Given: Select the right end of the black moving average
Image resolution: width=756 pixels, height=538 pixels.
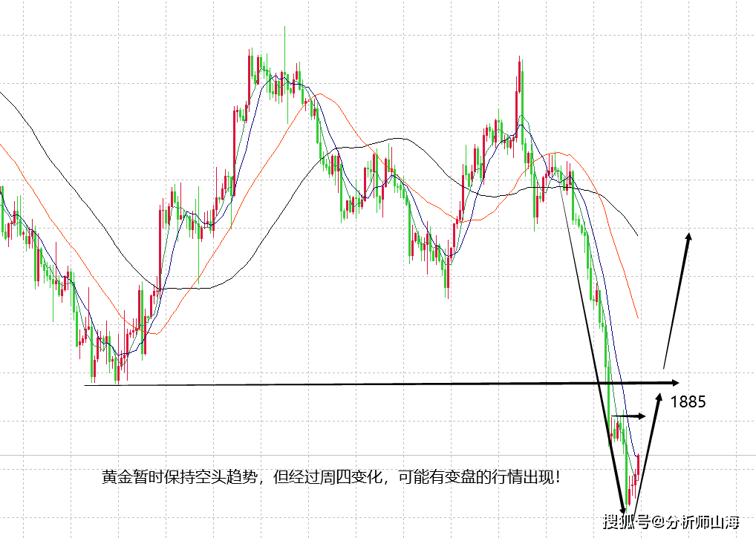Looking at the screenshot, I should 637,235.
